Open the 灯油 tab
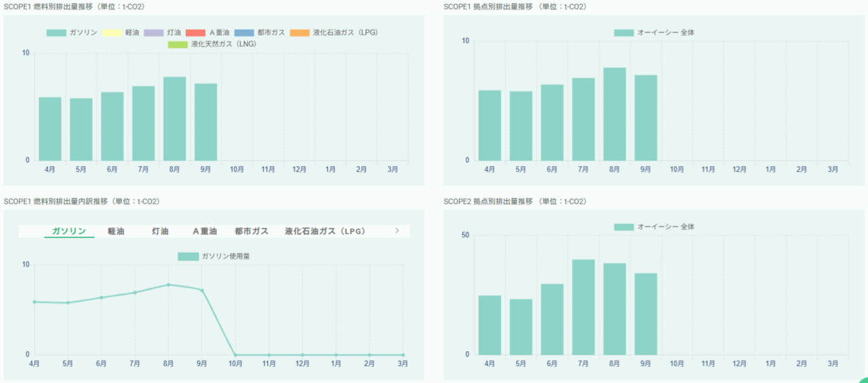Screen dimensions: 868x383 point(160,231)
